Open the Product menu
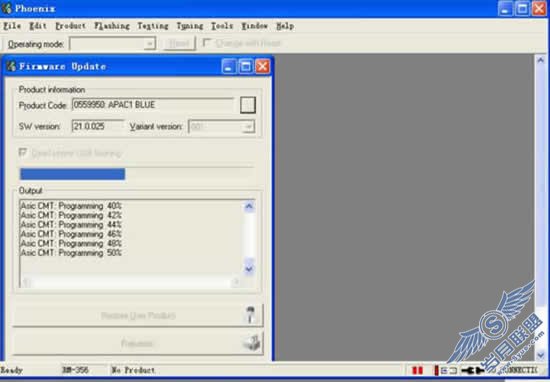Screen dimensions: 550x382 [71, 26]
